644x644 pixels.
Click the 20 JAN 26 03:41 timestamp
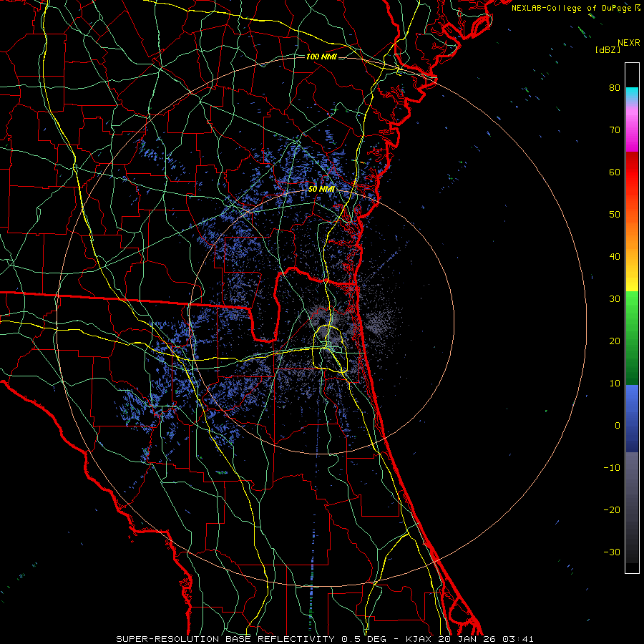tap(486, 639)
